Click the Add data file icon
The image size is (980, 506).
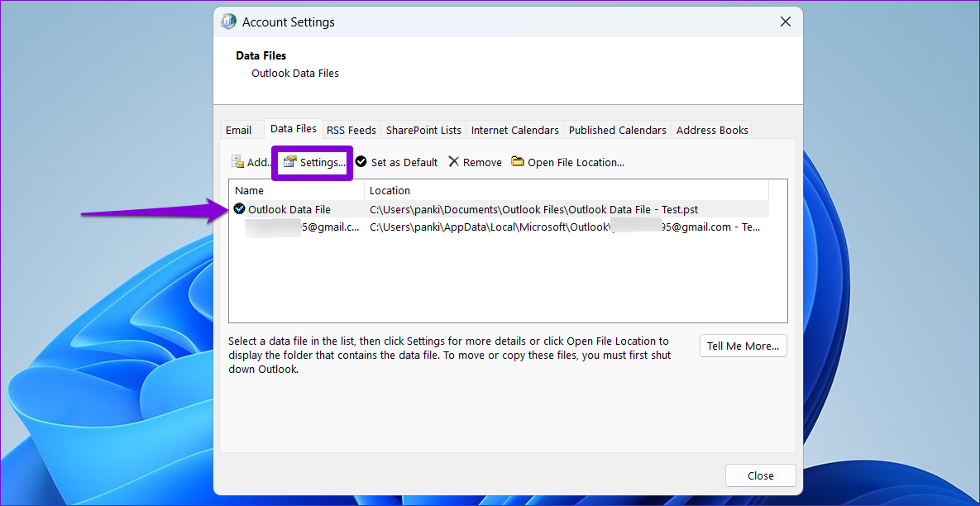click(237, 162)
